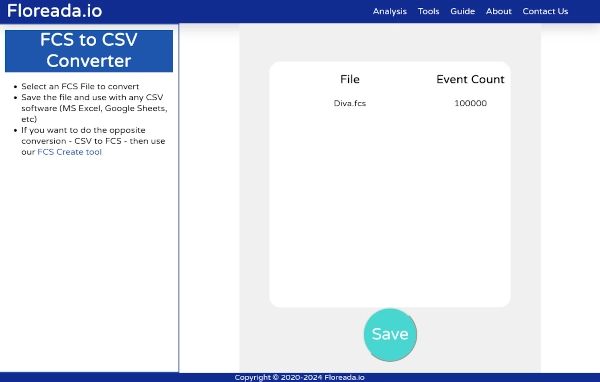The width and height of the screenshot is (600, 382).
Task: Click the Event Count column header
Action: [470, 79]
